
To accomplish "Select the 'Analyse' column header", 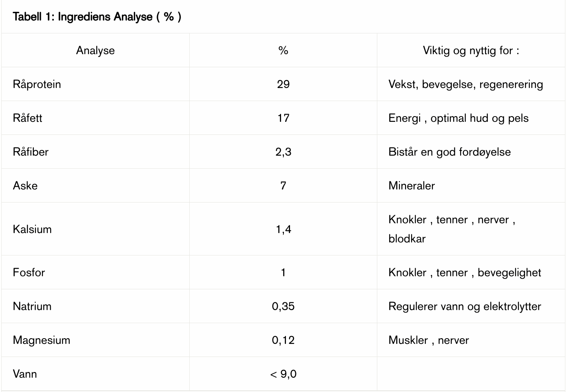I will (x=95, y=51).
